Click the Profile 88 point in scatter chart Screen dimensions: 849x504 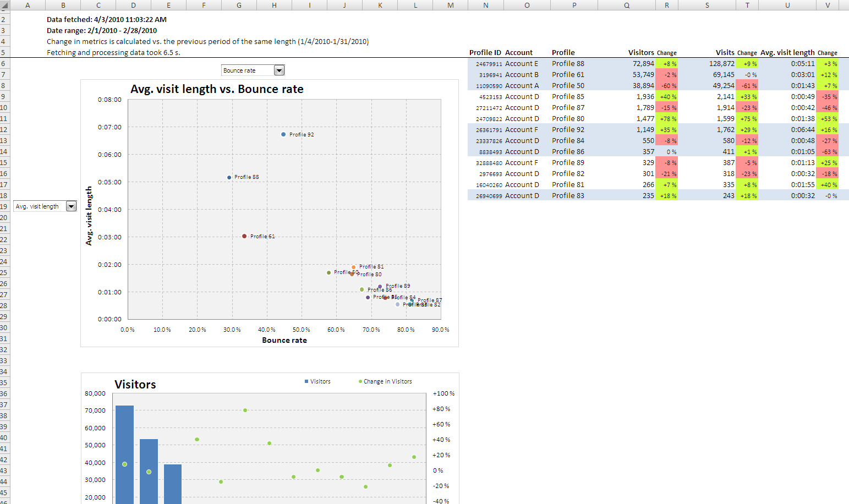[x=229, y=177]
